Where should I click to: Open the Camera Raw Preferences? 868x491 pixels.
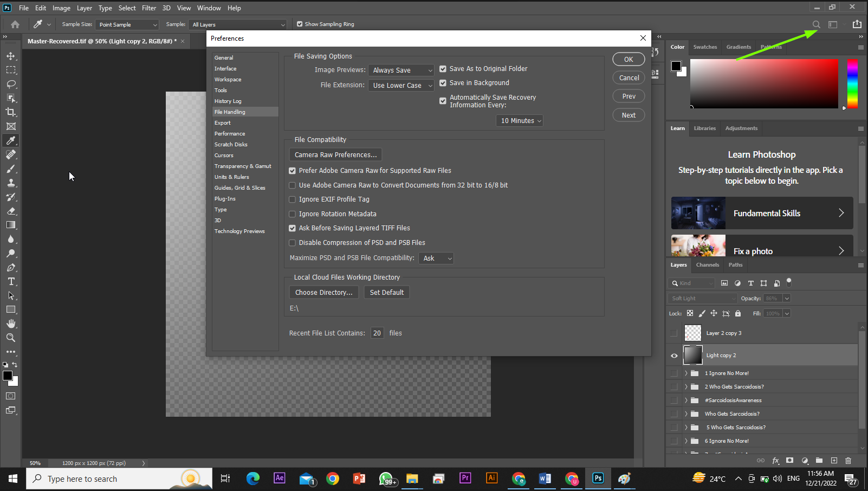335,154
